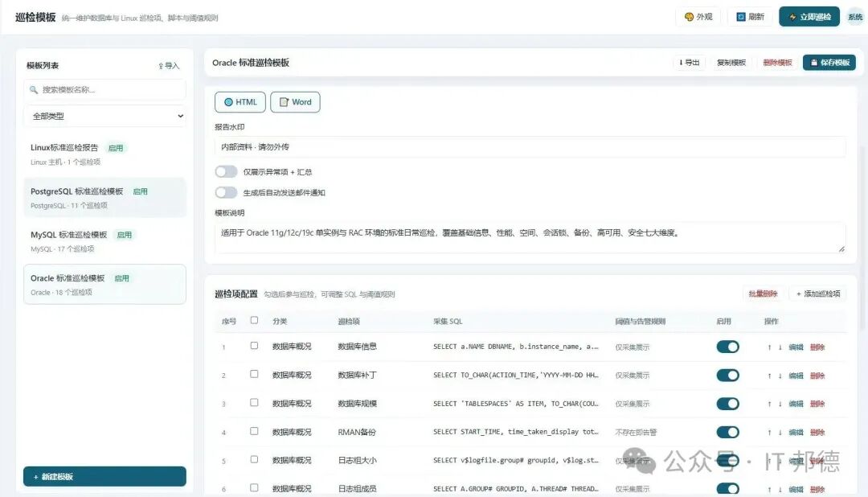Turn off the 数据库补丁 enable switch

pyautogui.click(x=727, y=375)
